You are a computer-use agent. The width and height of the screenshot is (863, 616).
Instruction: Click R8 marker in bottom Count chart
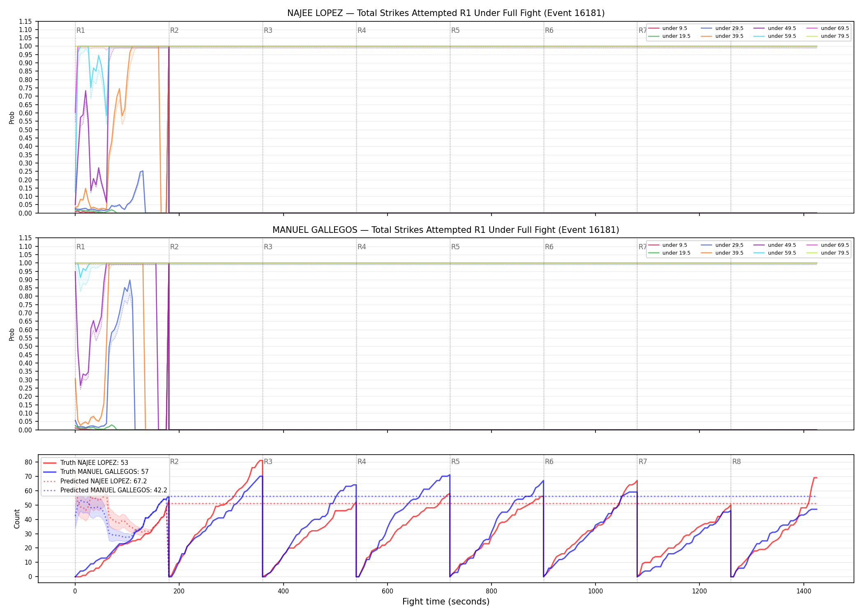click(x=736, y=462)
